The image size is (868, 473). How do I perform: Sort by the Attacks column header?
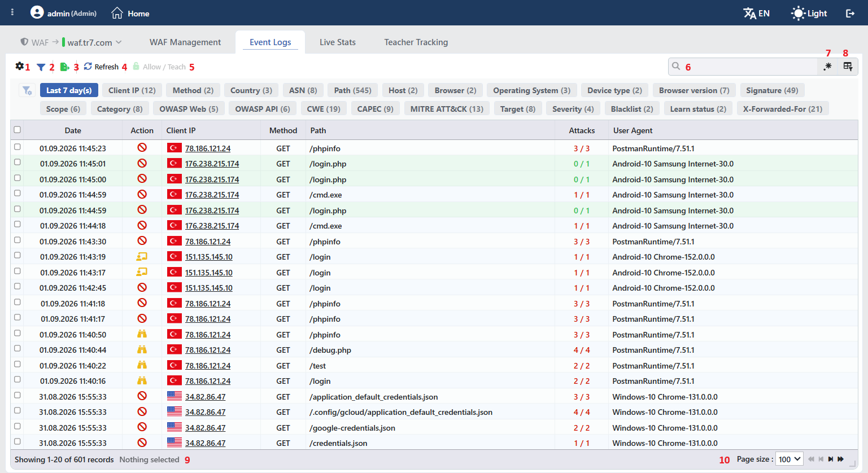click(582, 130)
